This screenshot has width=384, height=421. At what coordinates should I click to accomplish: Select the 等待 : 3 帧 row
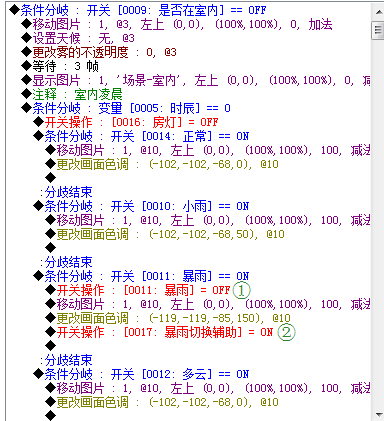[60, 66]
